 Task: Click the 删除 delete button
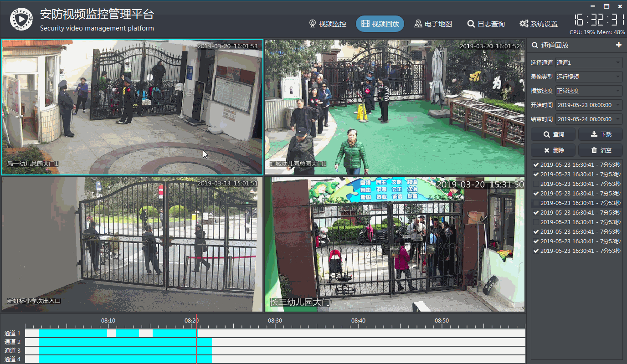(553, 150)
